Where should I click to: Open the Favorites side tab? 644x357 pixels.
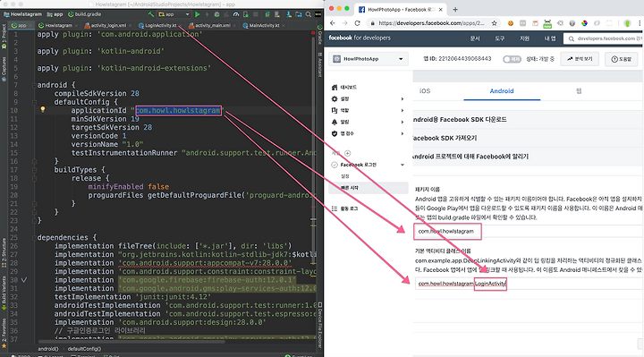4,333
